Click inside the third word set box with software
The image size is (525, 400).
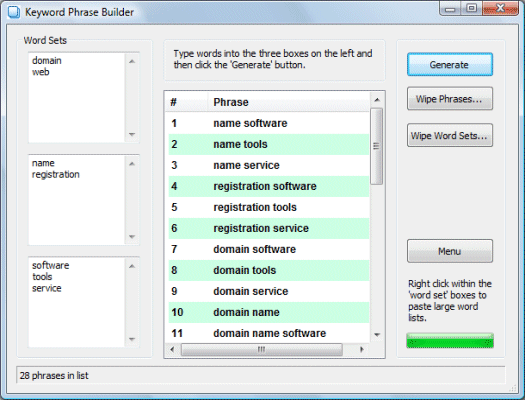(77, 303)
